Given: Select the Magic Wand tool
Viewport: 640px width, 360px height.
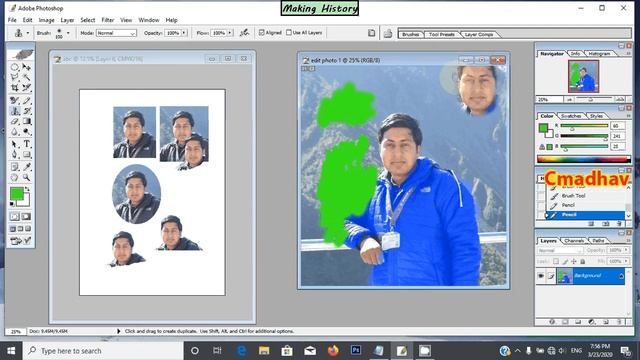Looking at the screenshot, I should click(27, 77).
